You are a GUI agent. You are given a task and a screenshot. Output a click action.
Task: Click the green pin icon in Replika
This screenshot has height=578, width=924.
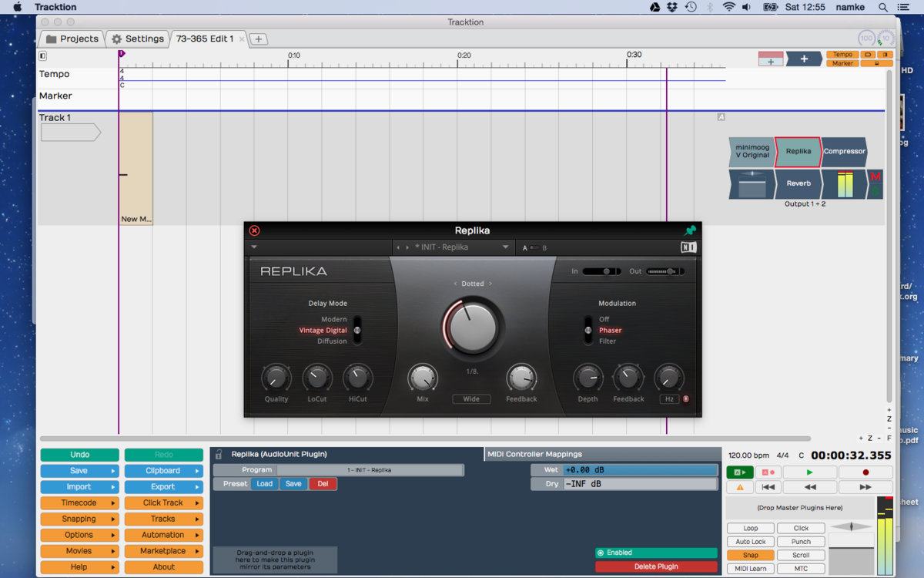tap(690, 230)
